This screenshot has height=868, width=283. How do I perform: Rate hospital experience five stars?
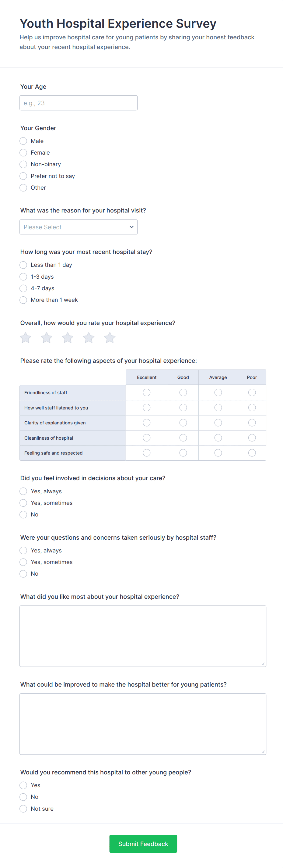pos(110,338)
